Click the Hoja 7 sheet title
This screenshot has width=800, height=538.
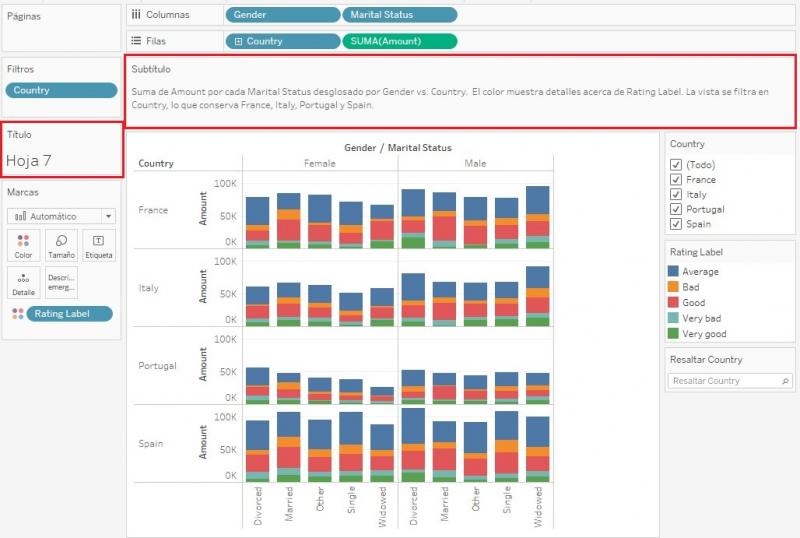click(29, 159)
